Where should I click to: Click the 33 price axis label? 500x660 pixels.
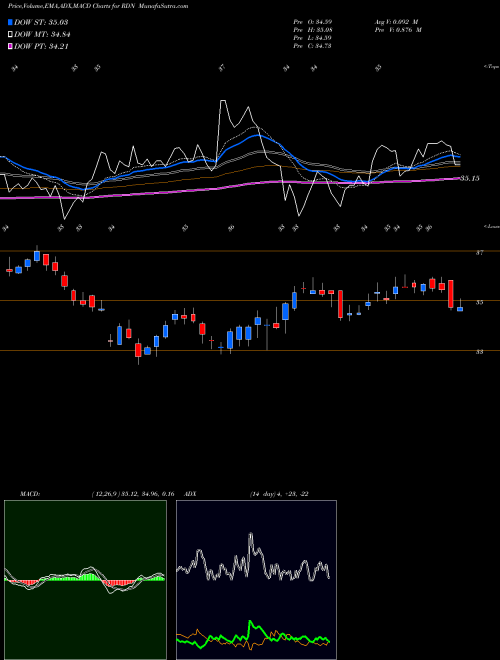point(479,352)
